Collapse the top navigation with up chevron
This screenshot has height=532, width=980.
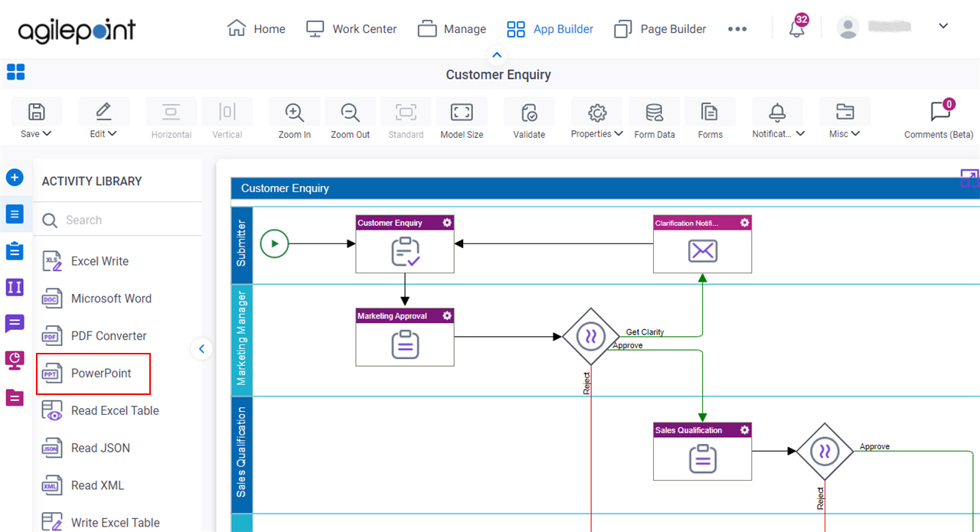coord(497,55)
